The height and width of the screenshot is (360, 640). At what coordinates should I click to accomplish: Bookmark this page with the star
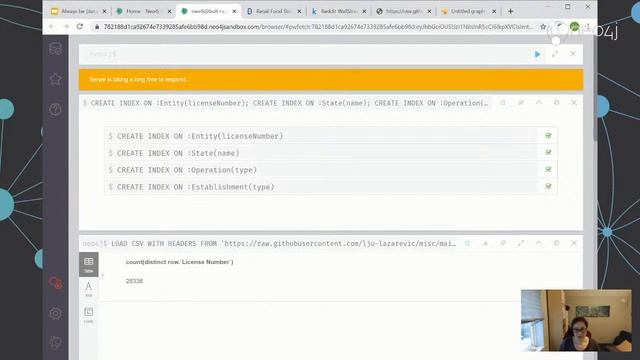(543, 27)
